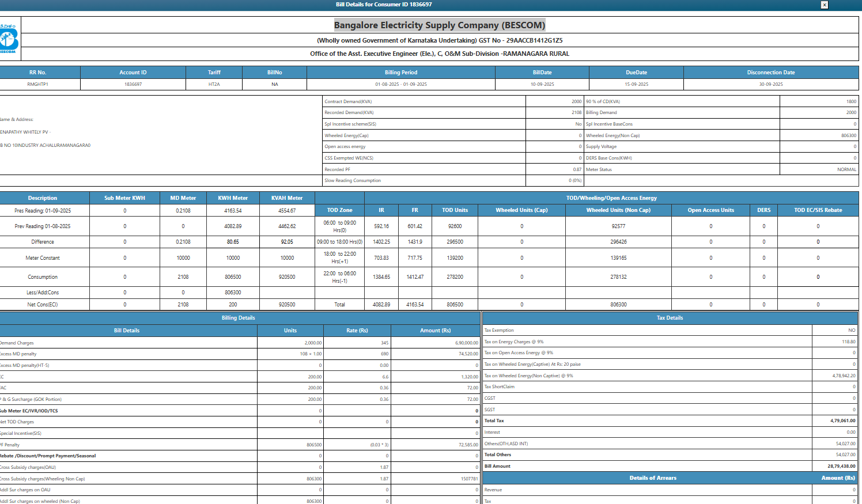Click the 'Contract Demand(KVA)' label
Screen dimensions: 862x504
tap(348, 101)
